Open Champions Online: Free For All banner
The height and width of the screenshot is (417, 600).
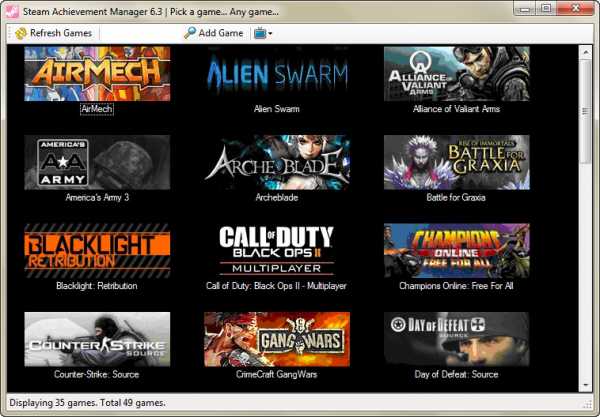(456, 250)
